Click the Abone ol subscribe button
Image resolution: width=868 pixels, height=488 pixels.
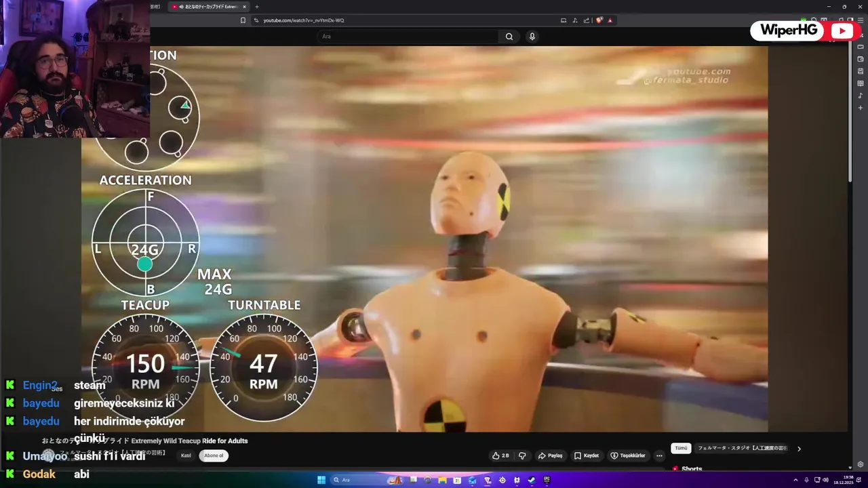tap(214, 455)
